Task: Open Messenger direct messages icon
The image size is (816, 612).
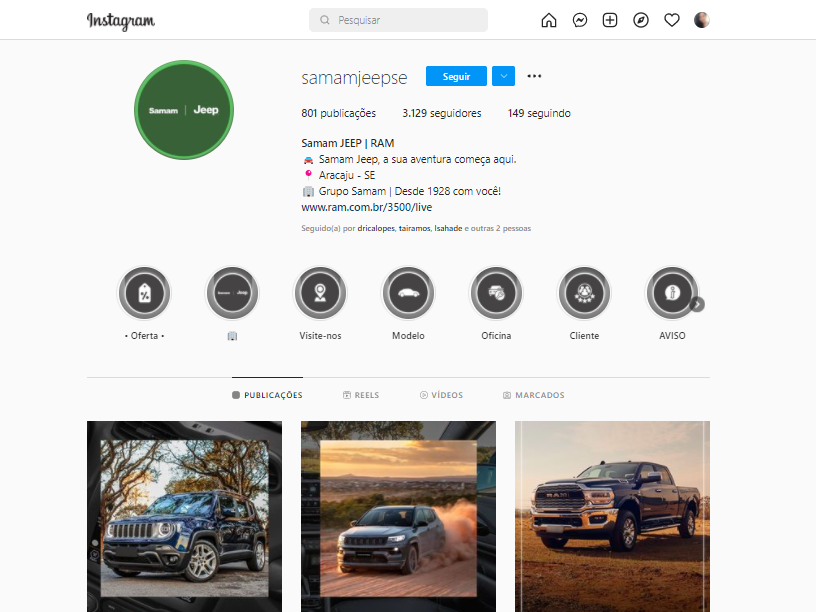Action: [x=579, y=20]
